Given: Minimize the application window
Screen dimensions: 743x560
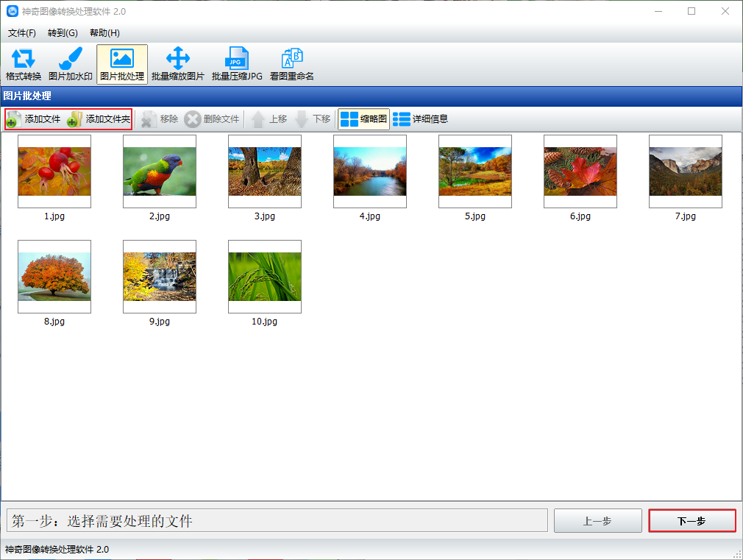Looking at the screenshot, I should point(658,11).
